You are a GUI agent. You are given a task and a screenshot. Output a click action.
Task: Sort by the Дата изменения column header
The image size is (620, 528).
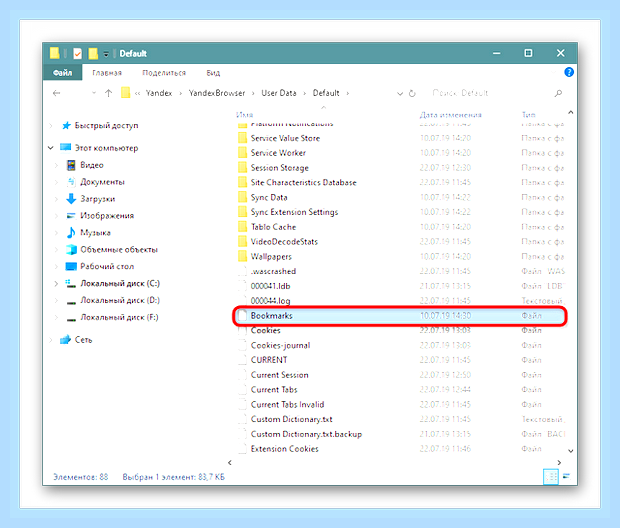pyautogui.click(x=450, y=115)
